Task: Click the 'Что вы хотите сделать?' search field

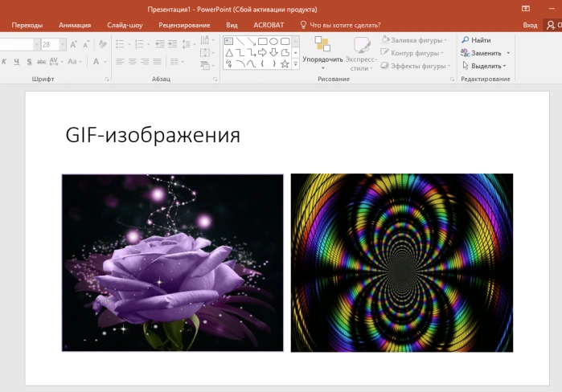Action: tap(345, 25)
